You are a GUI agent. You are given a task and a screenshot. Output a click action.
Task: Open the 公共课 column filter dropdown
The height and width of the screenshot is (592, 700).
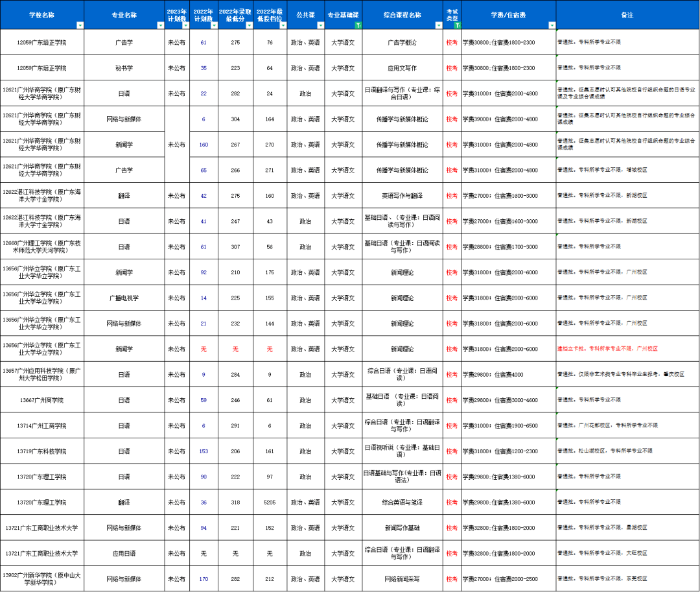pyautogui.click(x=321, y=25)
